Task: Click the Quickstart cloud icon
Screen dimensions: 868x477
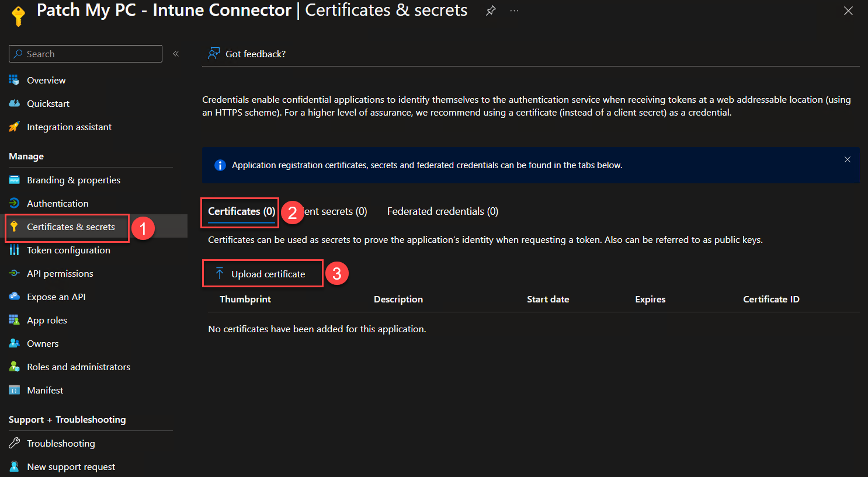Action: point(15,103)
